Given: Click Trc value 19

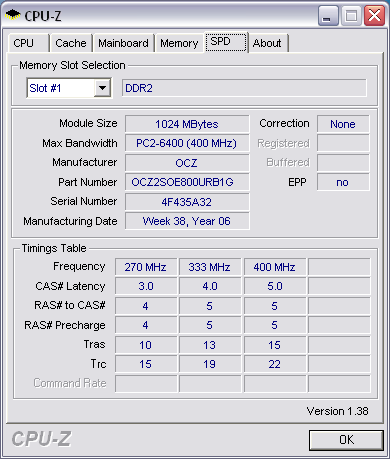Looking at the screenshot, I should [x=210, y=364].
